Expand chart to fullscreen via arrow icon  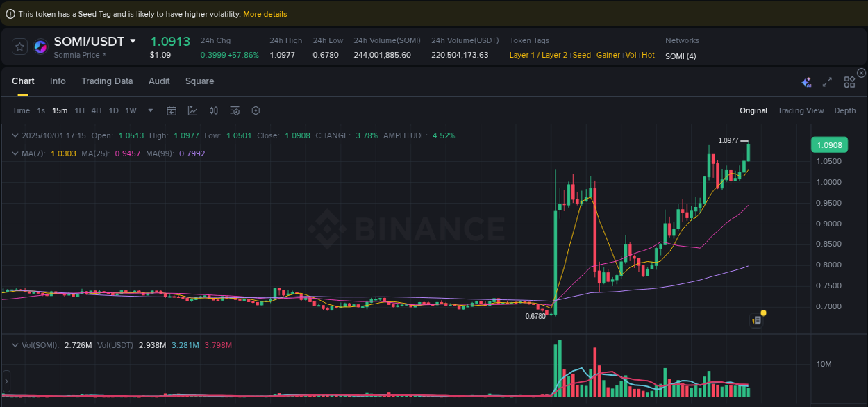827,81
